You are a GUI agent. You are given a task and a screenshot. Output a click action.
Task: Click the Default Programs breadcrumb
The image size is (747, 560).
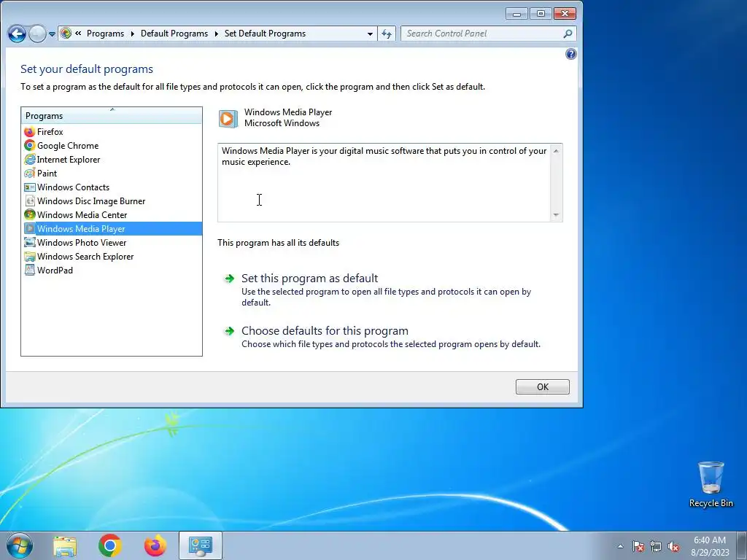click(x=174, y=34)
